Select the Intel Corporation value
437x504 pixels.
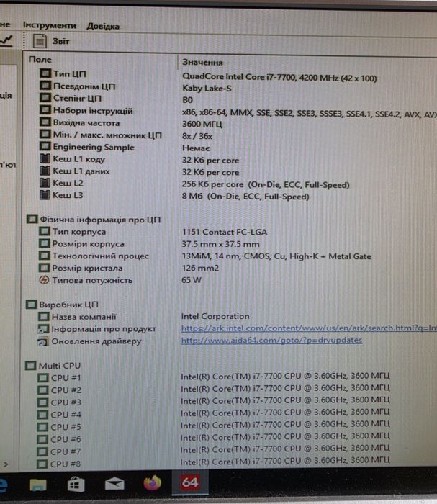coord(215,316)
